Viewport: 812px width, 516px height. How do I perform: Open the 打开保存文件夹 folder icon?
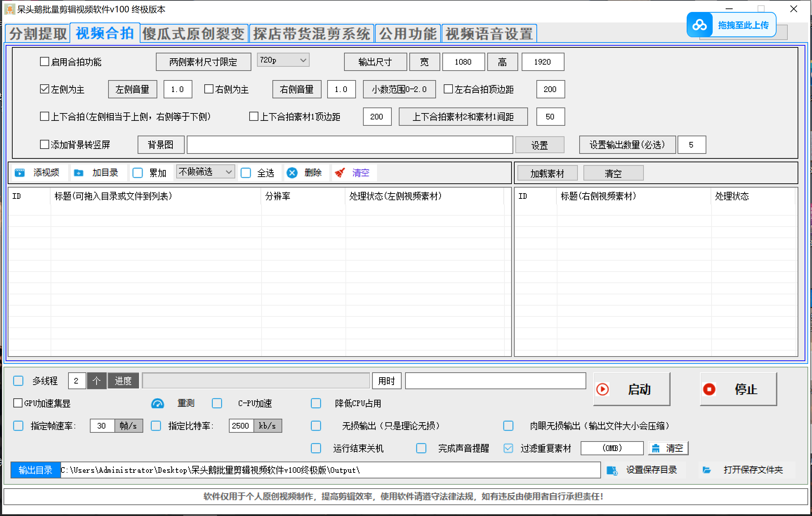[706, 470]
